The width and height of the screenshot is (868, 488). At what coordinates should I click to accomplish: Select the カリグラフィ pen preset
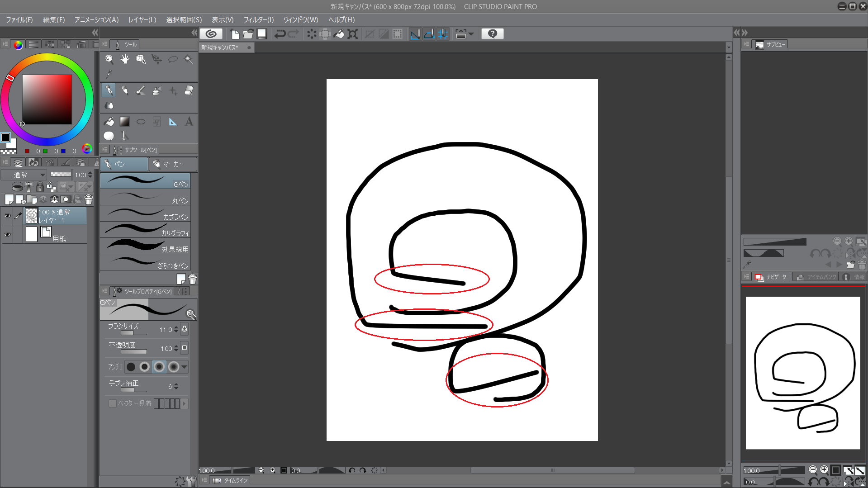tap(145, 230)
